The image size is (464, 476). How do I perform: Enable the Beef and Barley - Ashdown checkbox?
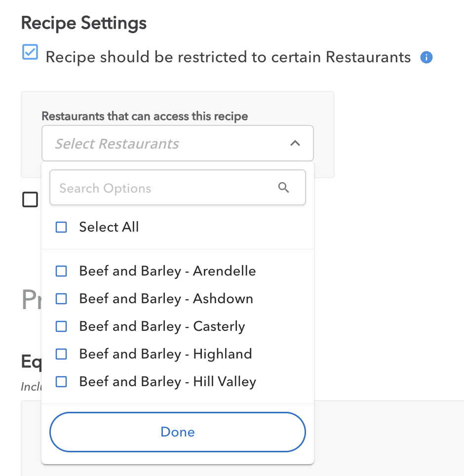tap(61, 299)
